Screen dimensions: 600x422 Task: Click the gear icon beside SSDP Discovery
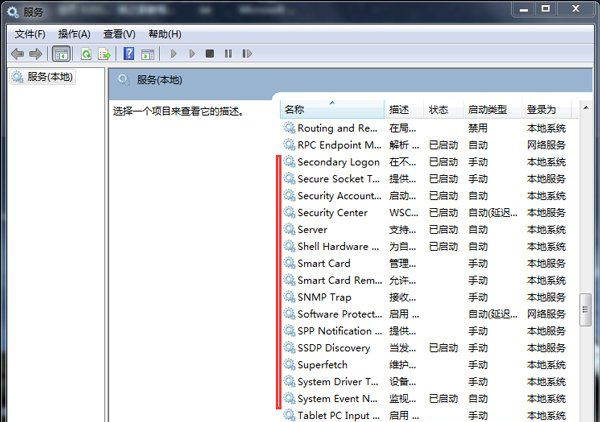click(289, 348)
